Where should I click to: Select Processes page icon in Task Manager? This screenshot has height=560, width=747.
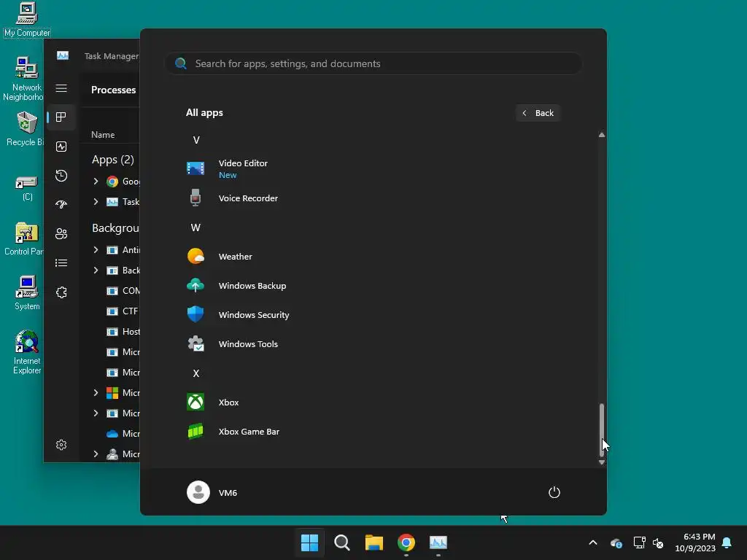pos(61,117)
